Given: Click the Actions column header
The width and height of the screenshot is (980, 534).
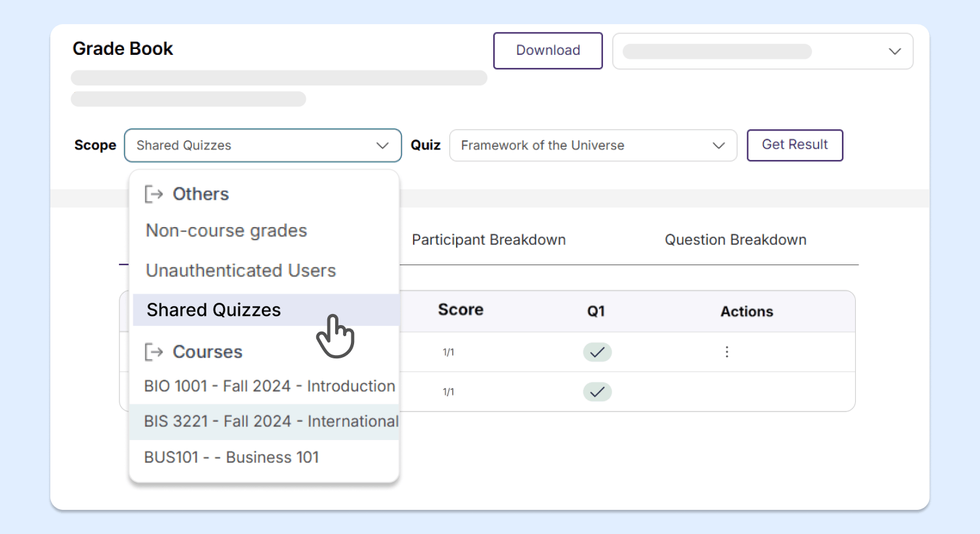Looking at the screenshot, I should [x=747, y=311].
